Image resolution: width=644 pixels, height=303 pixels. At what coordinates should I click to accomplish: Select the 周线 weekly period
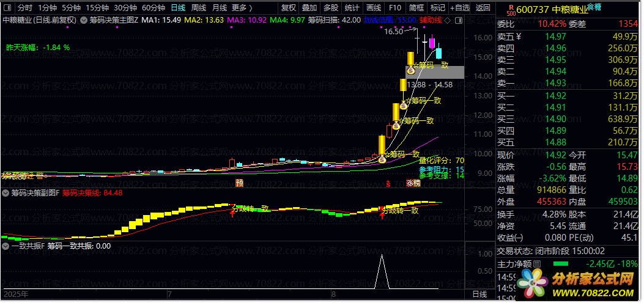pos(199,7)
